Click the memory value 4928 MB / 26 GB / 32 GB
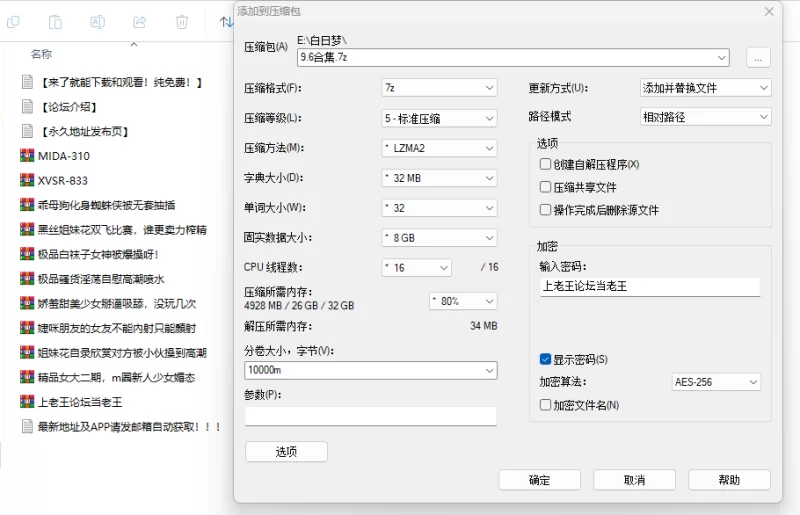Image resolution: width=800 pixels, height=515 pixels. [299, 306]
